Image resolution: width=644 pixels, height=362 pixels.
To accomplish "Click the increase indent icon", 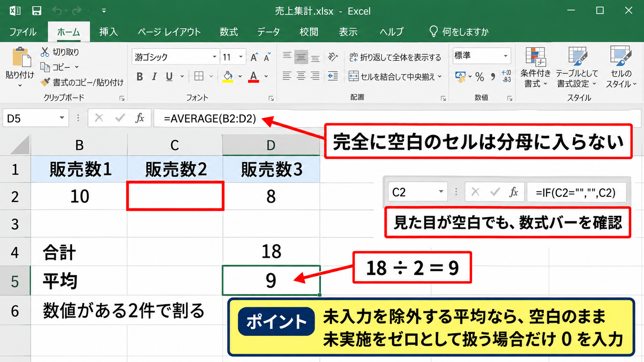I will tap(333, 76).
